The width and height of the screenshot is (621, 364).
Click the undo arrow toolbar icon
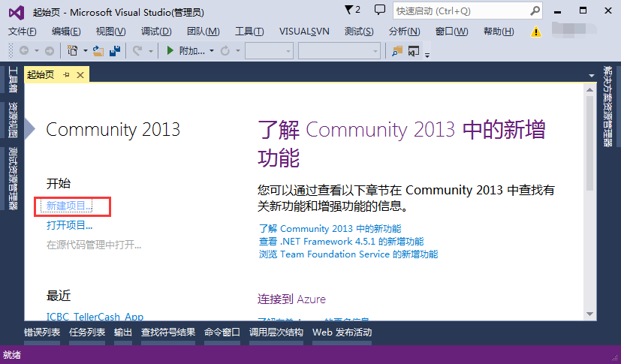(x=137, y=50)
